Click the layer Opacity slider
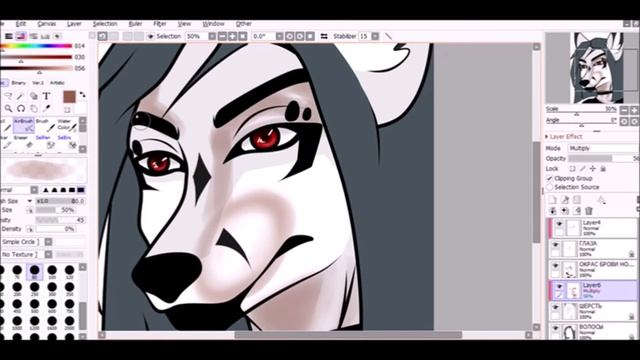The height and width of the screenshot is (360, 640). (603, 158)
